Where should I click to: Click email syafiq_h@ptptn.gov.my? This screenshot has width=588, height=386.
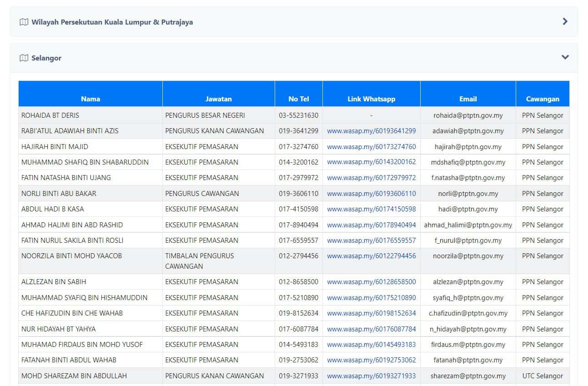pyautogui.click(x=468, y=298)
